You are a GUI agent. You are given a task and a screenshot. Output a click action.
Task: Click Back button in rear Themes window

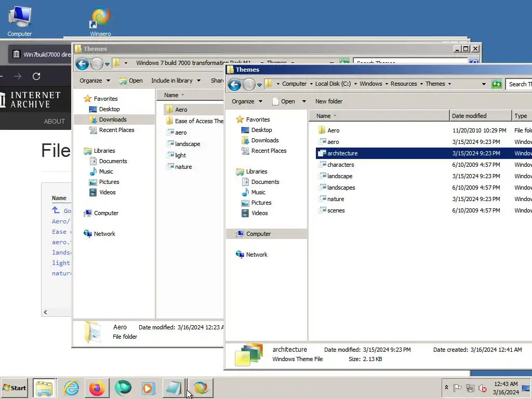(x=83, y=64)
